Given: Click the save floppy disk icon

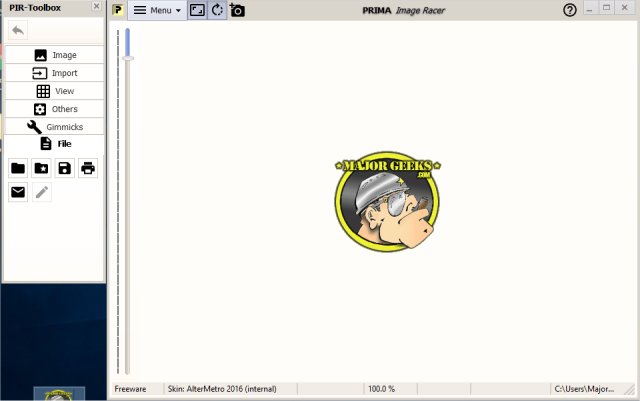Looking at the screenshot, I should pyautogui.click(x=64, y=168).
